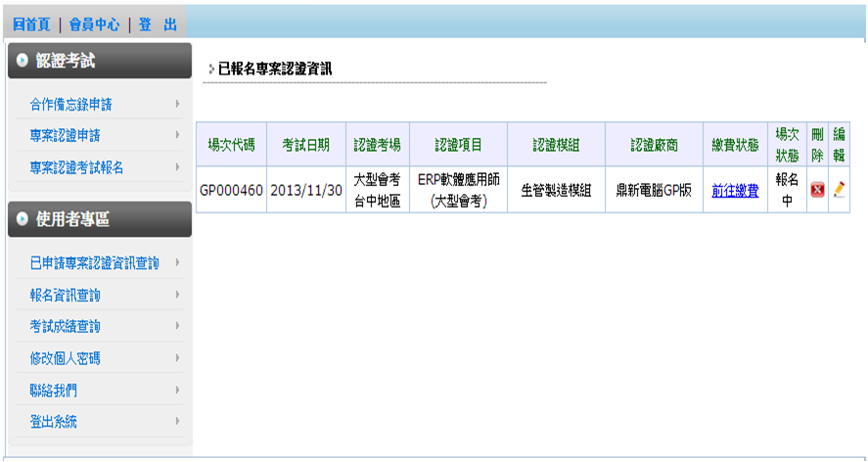Click the 使用者專區 section bullet icon

click(23, 219)
